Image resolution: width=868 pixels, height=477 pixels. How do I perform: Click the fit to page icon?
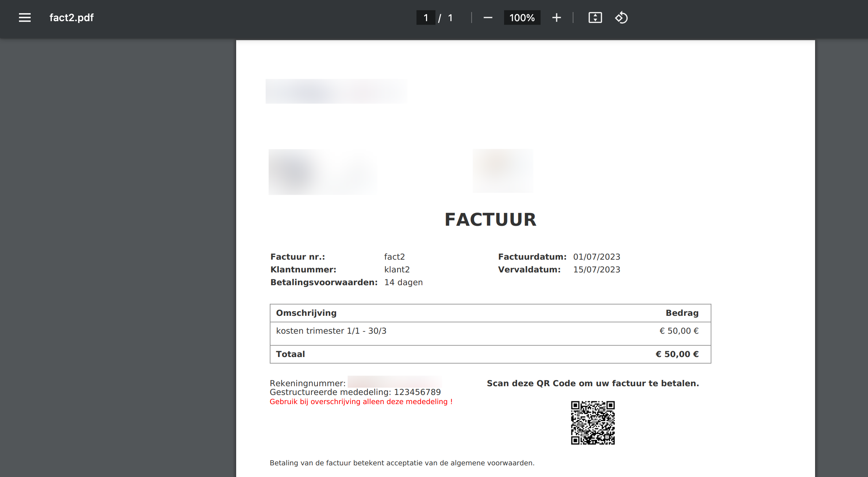tap(595, 18)
